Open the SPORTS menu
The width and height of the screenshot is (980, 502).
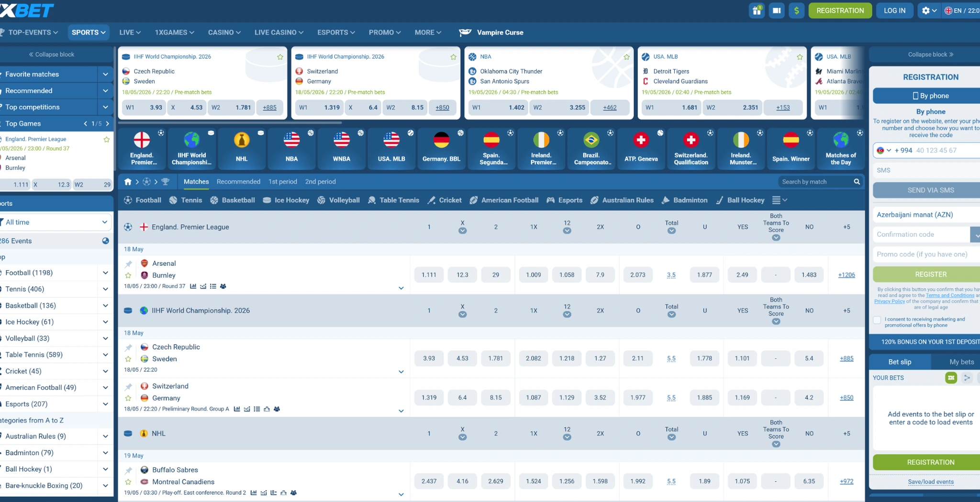[89, 33]
